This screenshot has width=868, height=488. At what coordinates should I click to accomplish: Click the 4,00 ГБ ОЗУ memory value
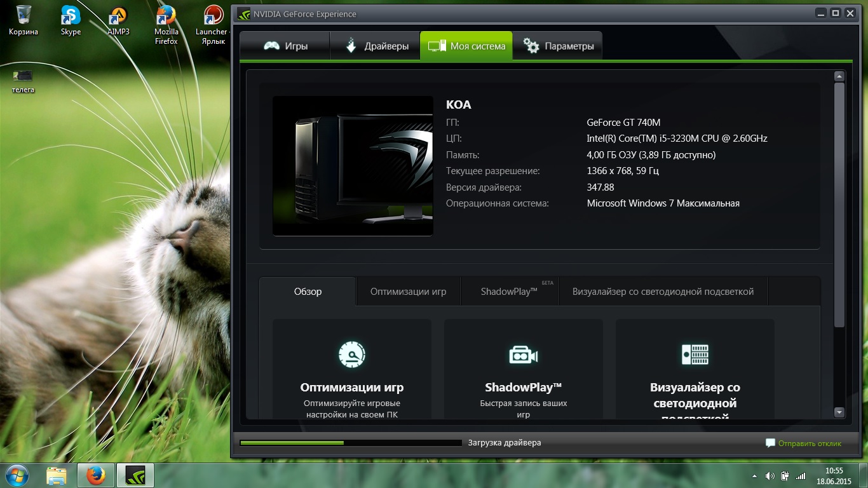point(651,155)
